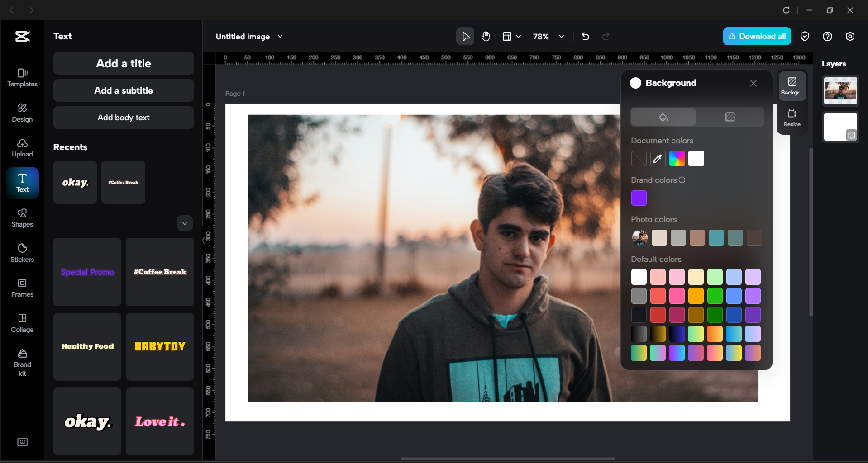Screen dimensions: 868x463
Task: Click the Download all button
Action: (x=757, y=36)
